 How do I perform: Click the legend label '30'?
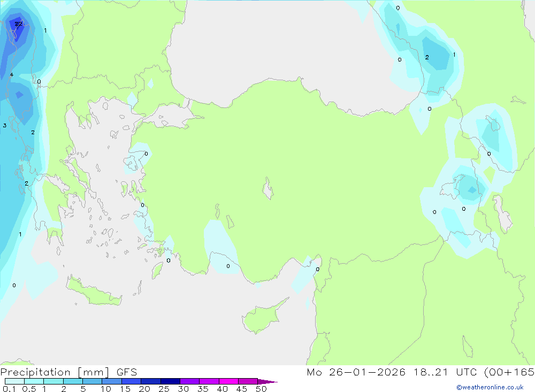click(183, 389)
